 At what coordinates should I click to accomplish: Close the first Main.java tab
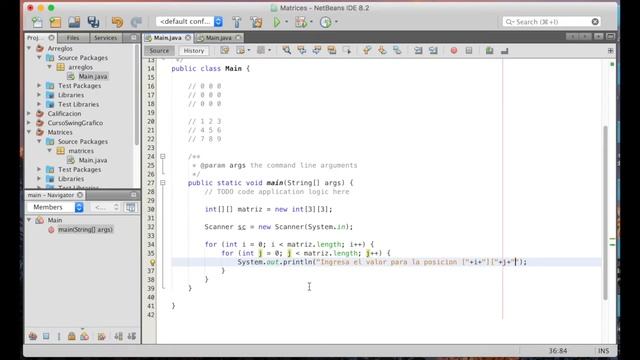point(188,38)
